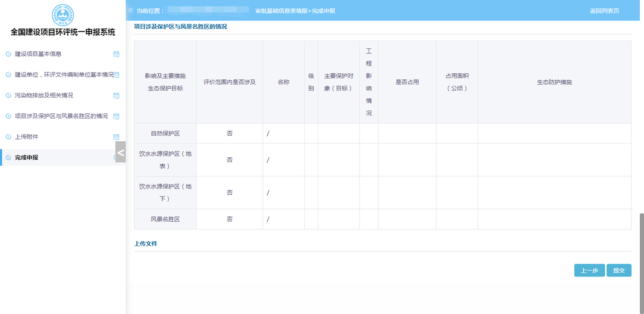The height and width of the screenshot is (314, 644).
Task: Click step number icon for 建设项目基本信息
Action: [8, 54]
